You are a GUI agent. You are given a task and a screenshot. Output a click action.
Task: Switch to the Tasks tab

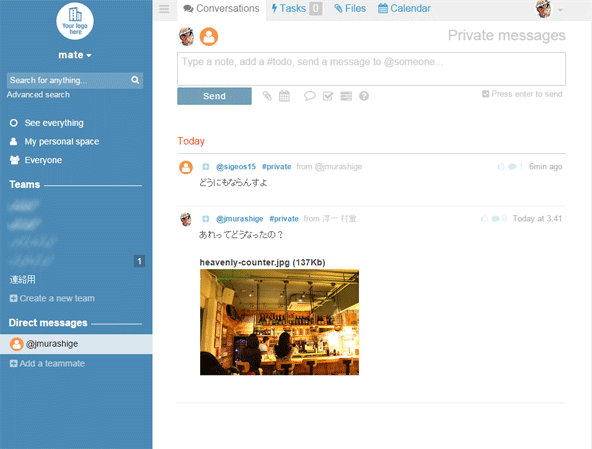click(x=296, y=8)
